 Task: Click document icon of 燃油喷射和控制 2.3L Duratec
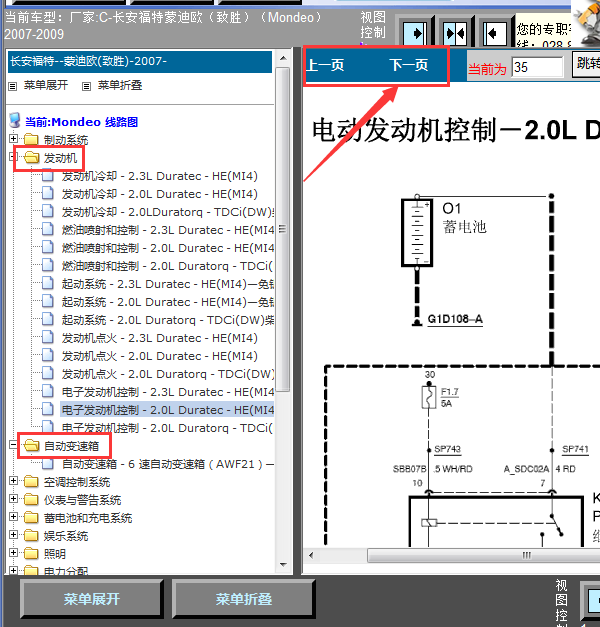[x=48, y=229]
